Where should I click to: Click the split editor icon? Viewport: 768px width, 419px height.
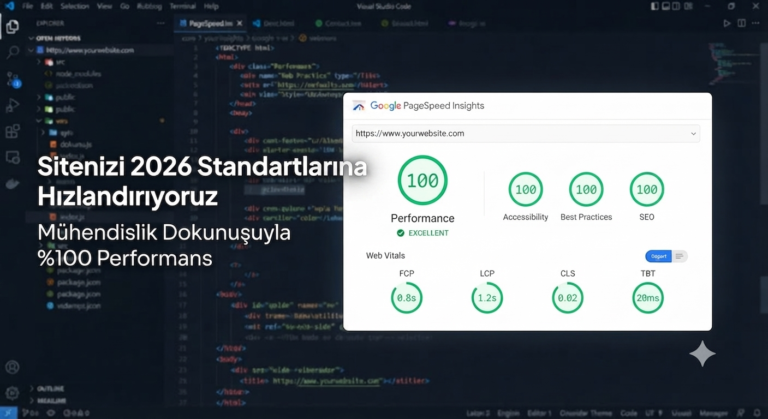pos(742,23)
